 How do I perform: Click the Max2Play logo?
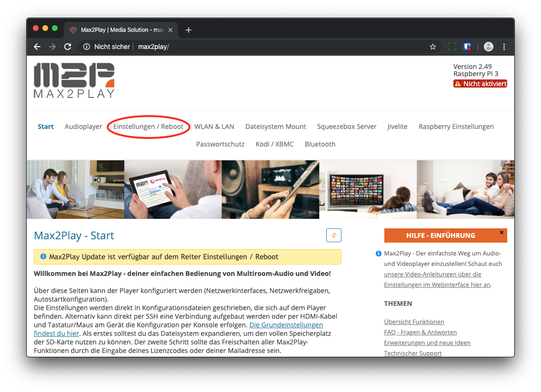[x=74, y=80]
